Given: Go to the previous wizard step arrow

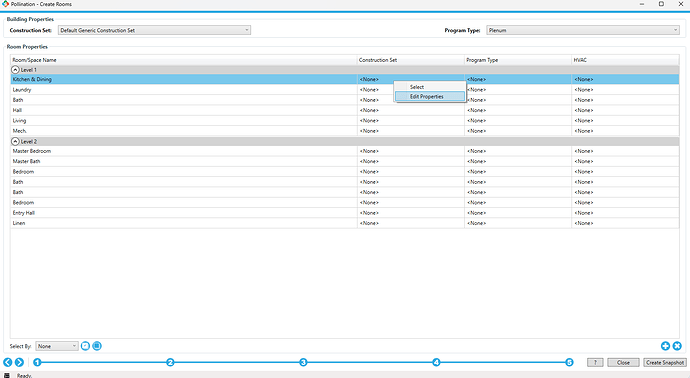Looking at the screenshot, I should [x=7, y=362].
